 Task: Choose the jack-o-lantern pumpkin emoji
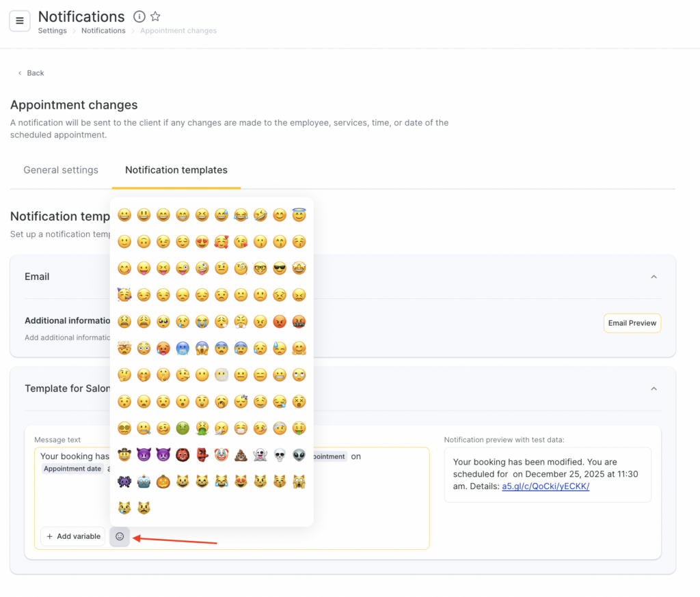click(163, 482)
